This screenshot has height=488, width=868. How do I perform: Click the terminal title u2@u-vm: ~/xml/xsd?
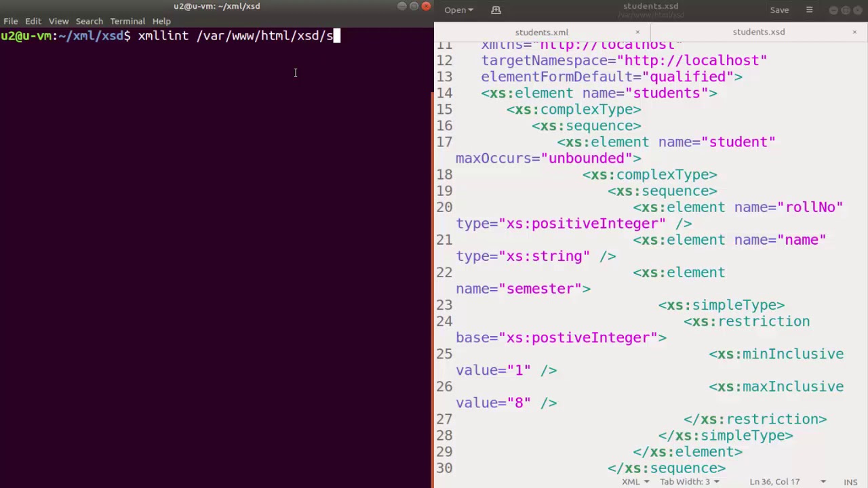click(217, 6)
